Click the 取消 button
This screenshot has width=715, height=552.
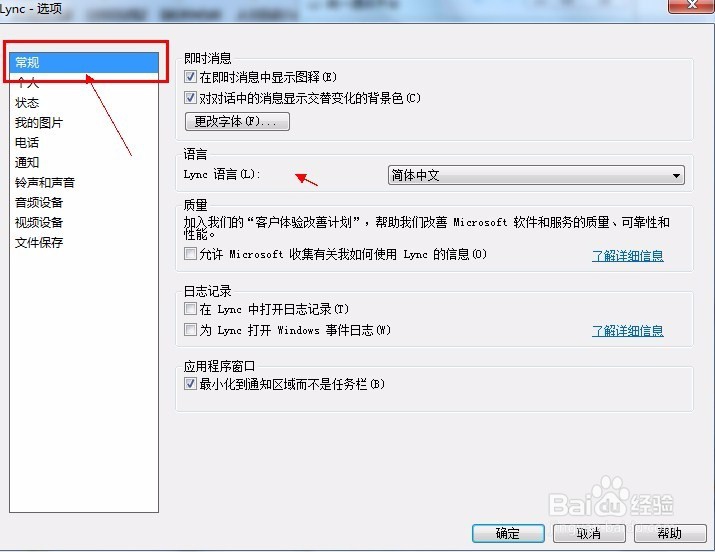[x=589, y=533]
